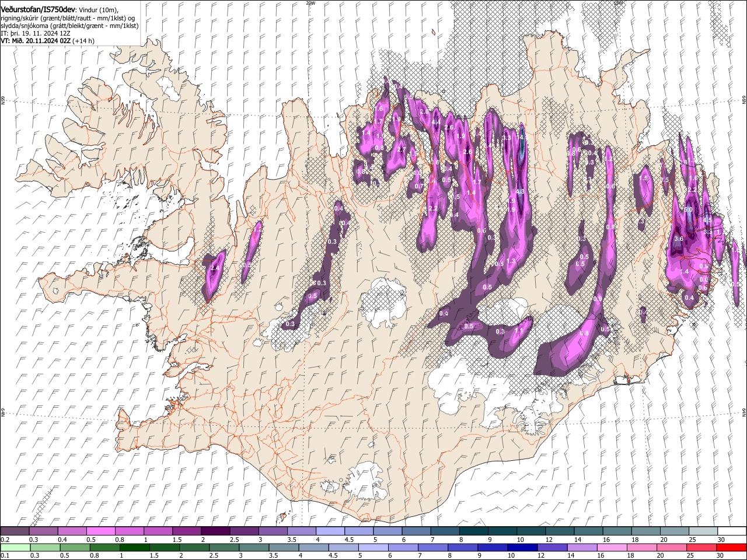This screenshot has height=560, width=747.
Task: Select the pink 18 rain legend swatch
Action: click(x=641, y=547)
